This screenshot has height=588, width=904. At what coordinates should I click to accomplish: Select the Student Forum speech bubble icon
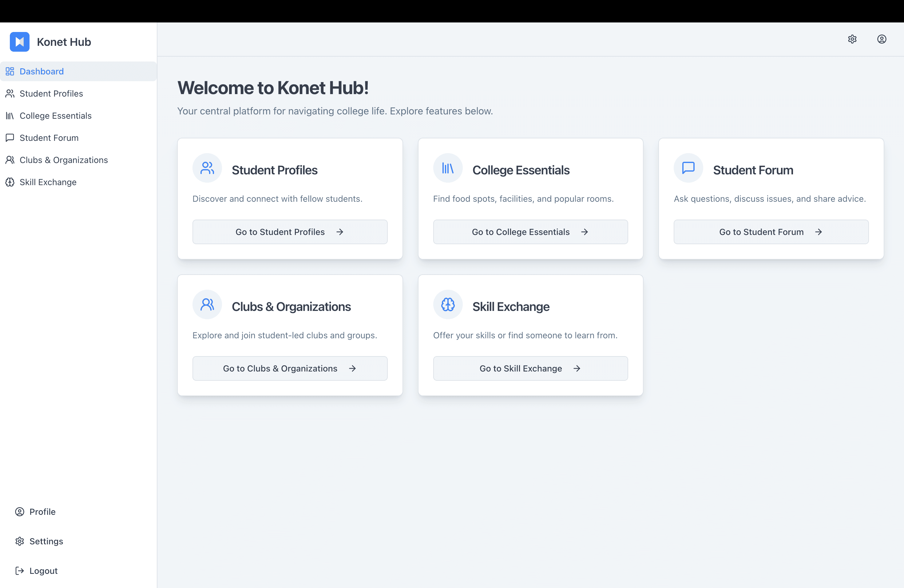tap(10, 137)
